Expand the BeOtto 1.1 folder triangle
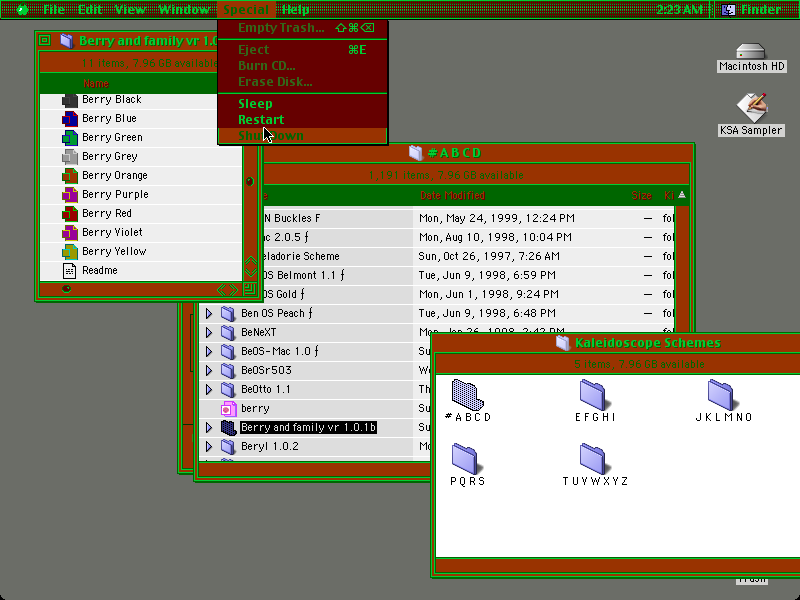This screenshot has height=600, width=800. click(209, 390)
